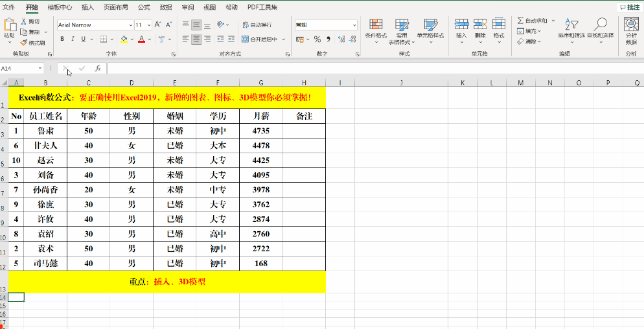This screenshot has width=644, height=329.
Task: Click Wrap Text (自动换行)
Action: click(x=257, y=25)
